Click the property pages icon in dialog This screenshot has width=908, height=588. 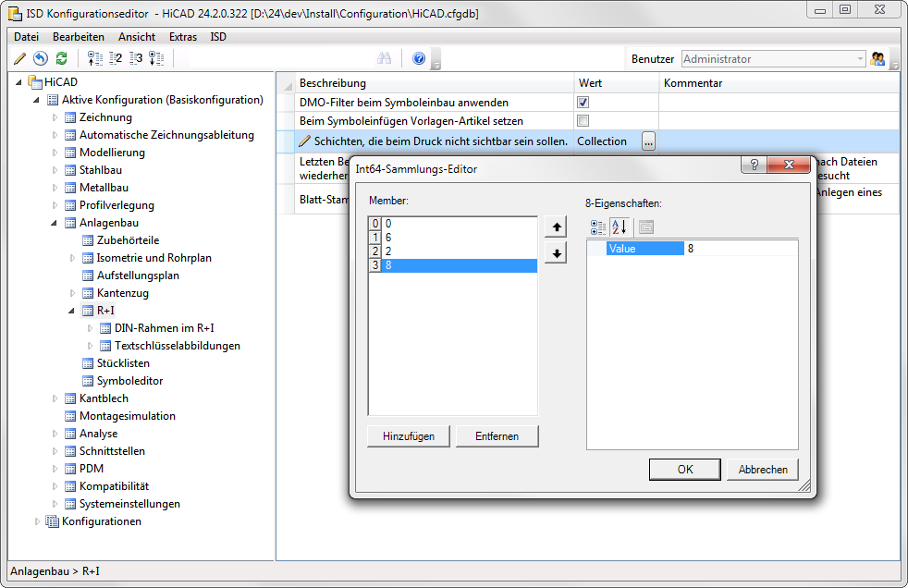(x=645, y=227)
